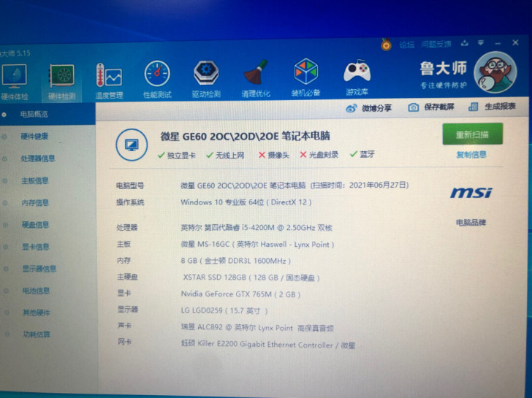Click the i5-4200M processor text
This screenshot has width=532, height=398.
pyautogui.click(x=256, y=227)
